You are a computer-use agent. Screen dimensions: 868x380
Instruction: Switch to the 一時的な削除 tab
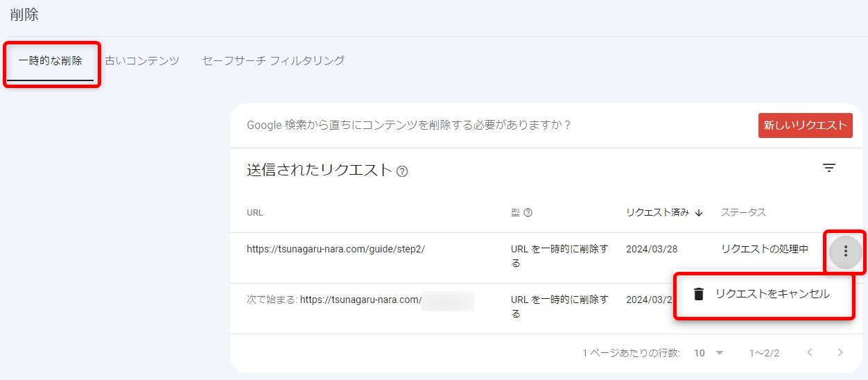50,61
